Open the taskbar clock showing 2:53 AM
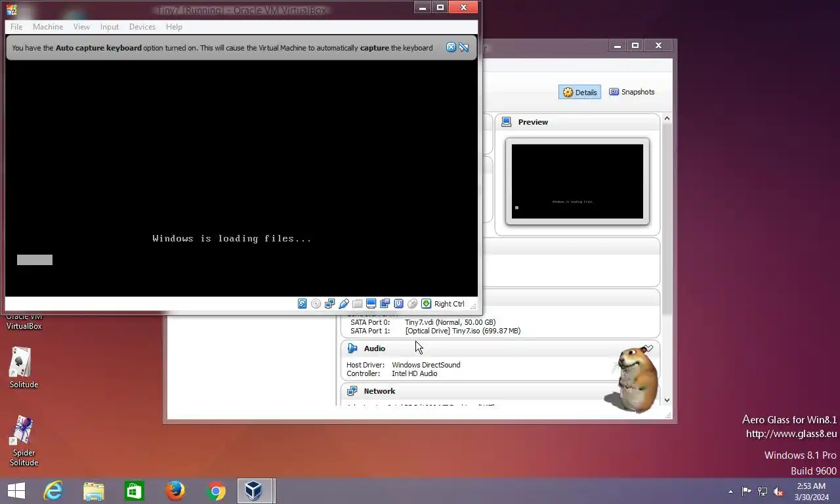 pos(811,492)
